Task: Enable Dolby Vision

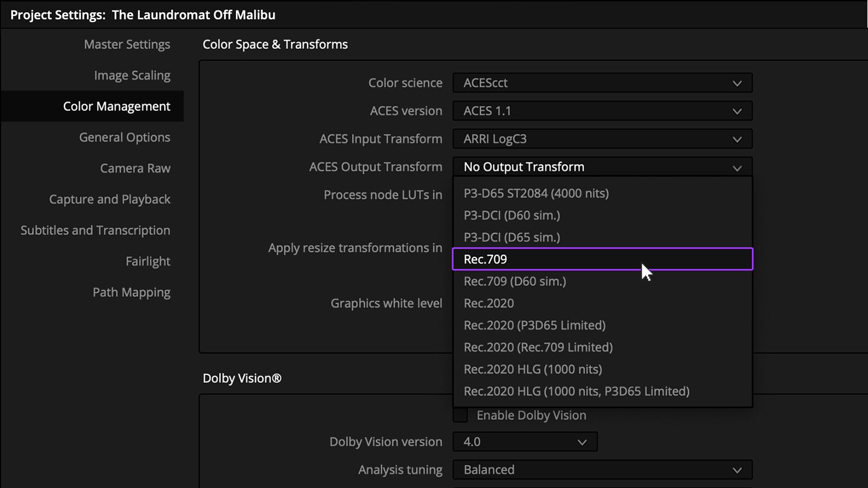Action: pos(459,415)
